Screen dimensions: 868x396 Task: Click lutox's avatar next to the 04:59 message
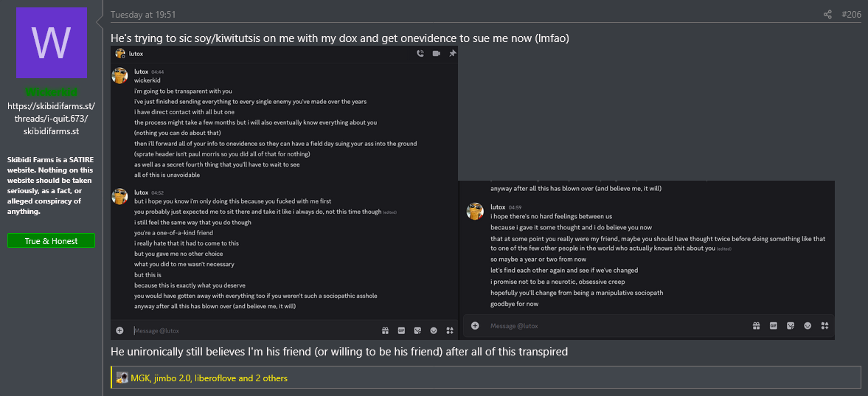(x=475, y=211)
